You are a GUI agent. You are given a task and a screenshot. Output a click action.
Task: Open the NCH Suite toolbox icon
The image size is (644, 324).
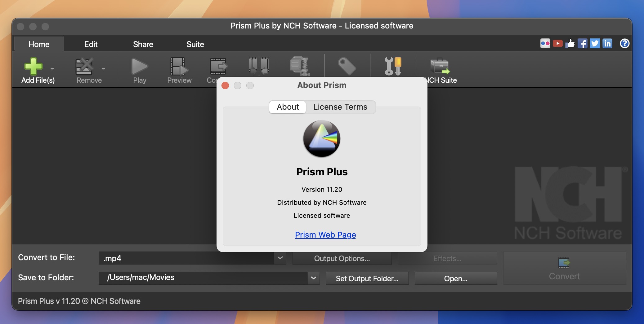pos(440,66)
